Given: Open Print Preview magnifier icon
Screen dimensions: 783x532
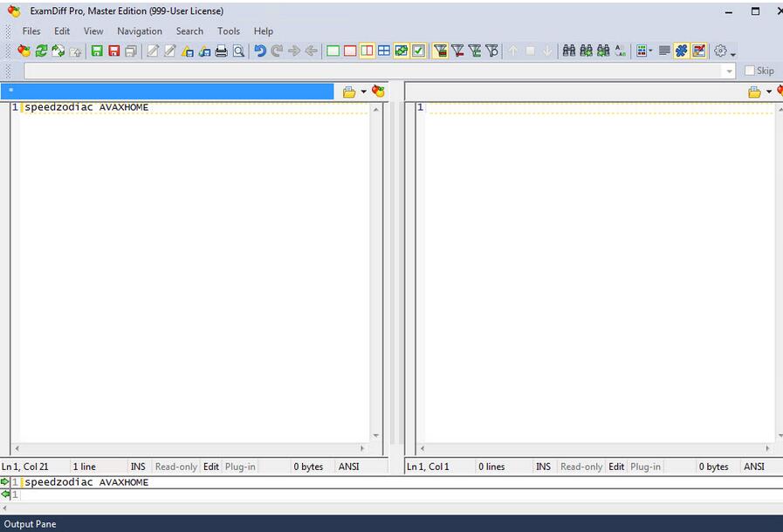Looking at the screenshot, I should 238,51.
